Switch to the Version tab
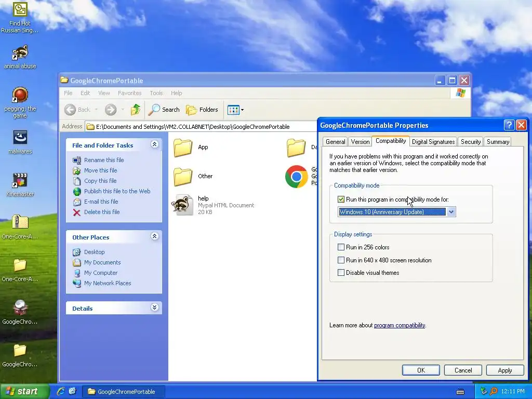 [360, 142]
